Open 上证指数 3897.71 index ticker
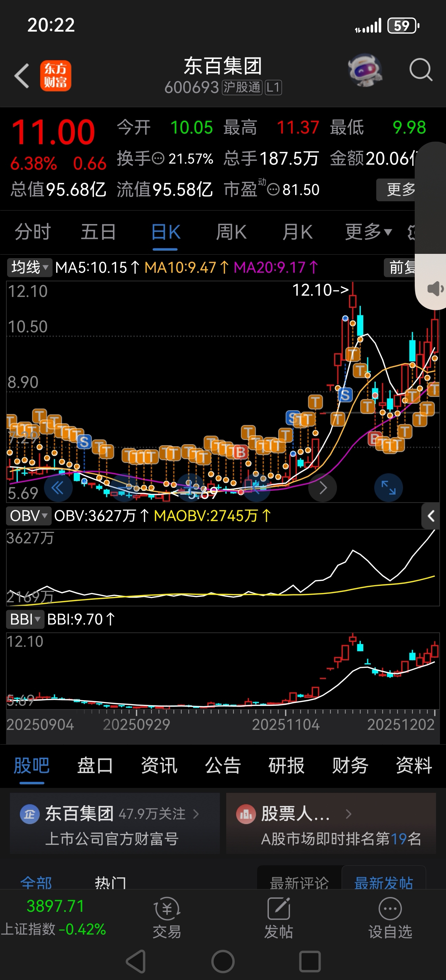 (53, 917)
